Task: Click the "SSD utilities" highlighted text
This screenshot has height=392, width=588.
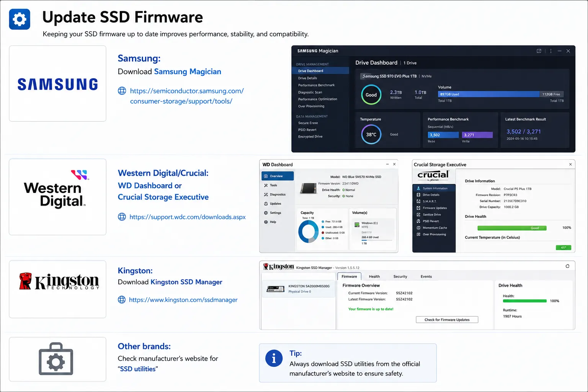Action: pos(138,369)
